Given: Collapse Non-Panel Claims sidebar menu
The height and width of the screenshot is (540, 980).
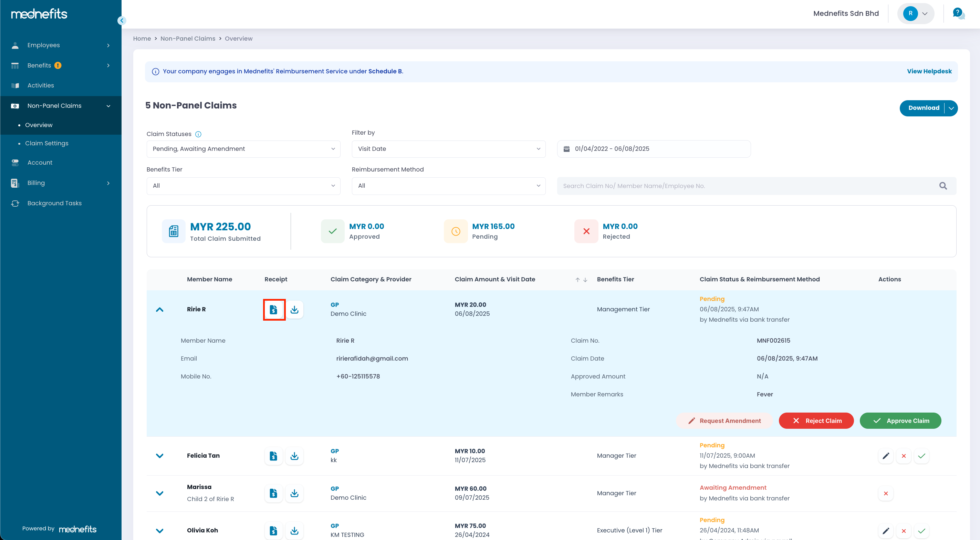Looking at the screenshot, I should 61,106.
